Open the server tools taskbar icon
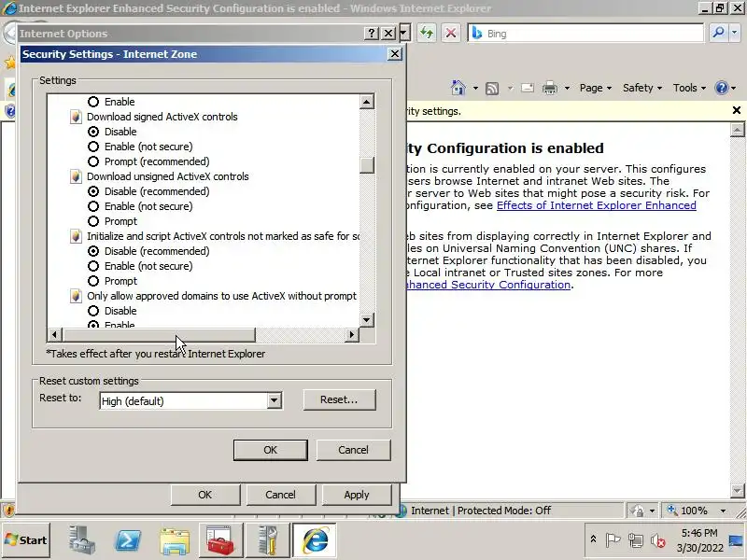The width and height of the screenshot is (747, 560). pyautogui.click(x=268, y=540)
